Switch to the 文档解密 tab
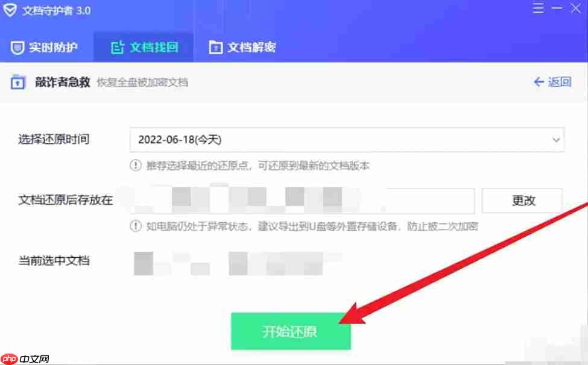Screen dimensions: 588x365 tap(242, 48)
